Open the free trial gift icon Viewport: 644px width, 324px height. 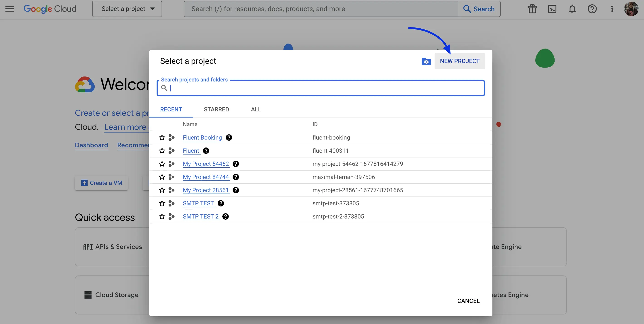[x=532, y=9]
